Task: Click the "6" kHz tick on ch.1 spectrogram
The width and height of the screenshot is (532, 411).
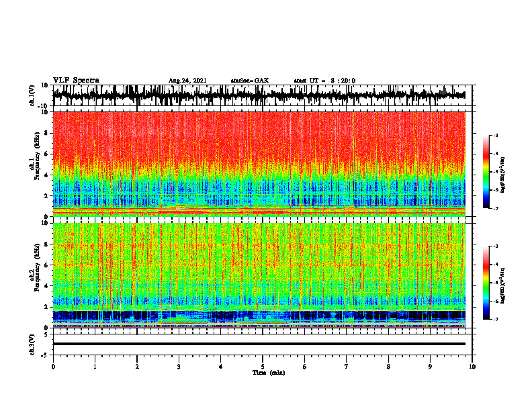Action: click(x=46, y=154)
